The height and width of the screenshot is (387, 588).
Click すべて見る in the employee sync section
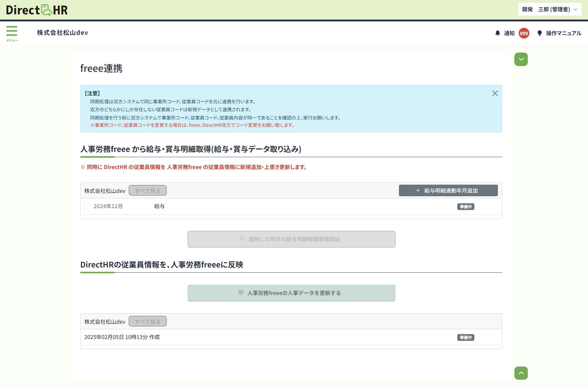(x=148, y=321)
